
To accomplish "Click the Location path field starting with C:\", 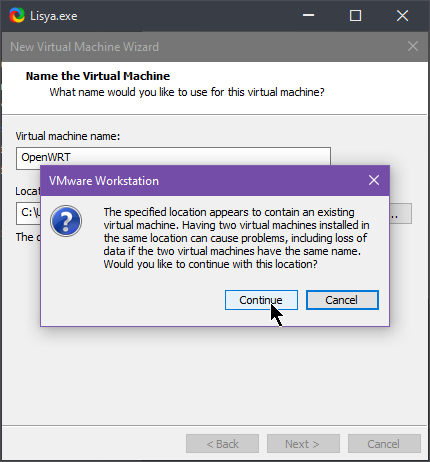I will pos(28,212).
